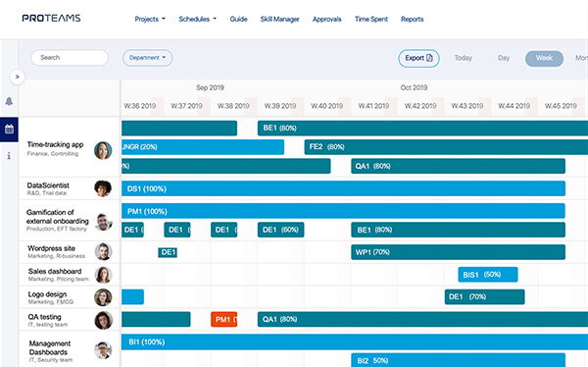588x367 pixels.
Task: Switch to Week view
Action: (x=544, y=58)
